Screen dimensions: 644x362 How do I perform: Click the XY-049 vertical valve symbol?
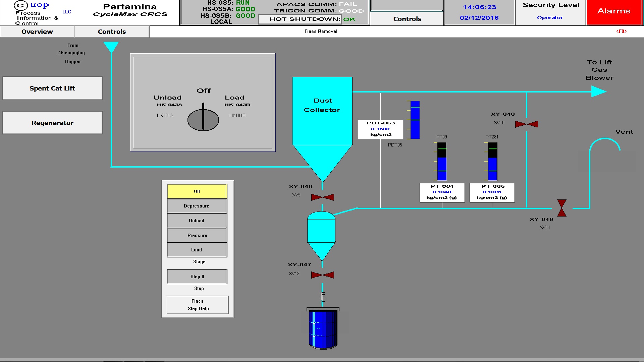[x=562, y=208]
